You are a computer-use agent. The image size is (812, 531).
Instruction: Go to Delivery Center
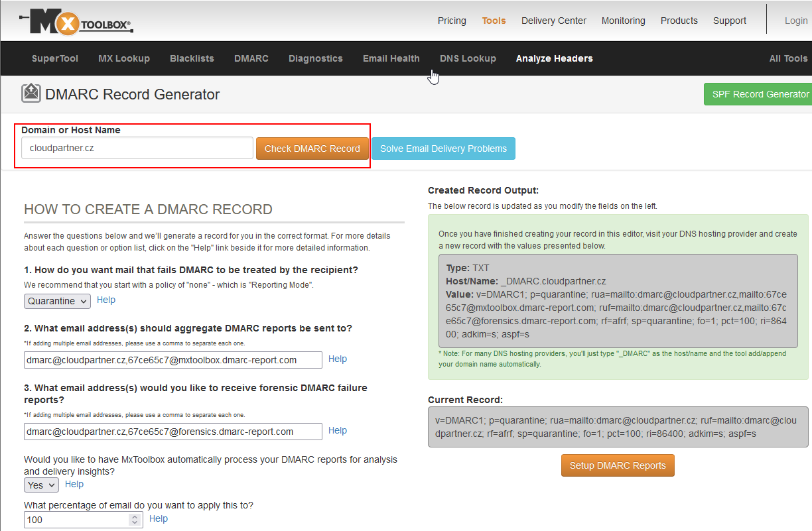pos(554,21)
